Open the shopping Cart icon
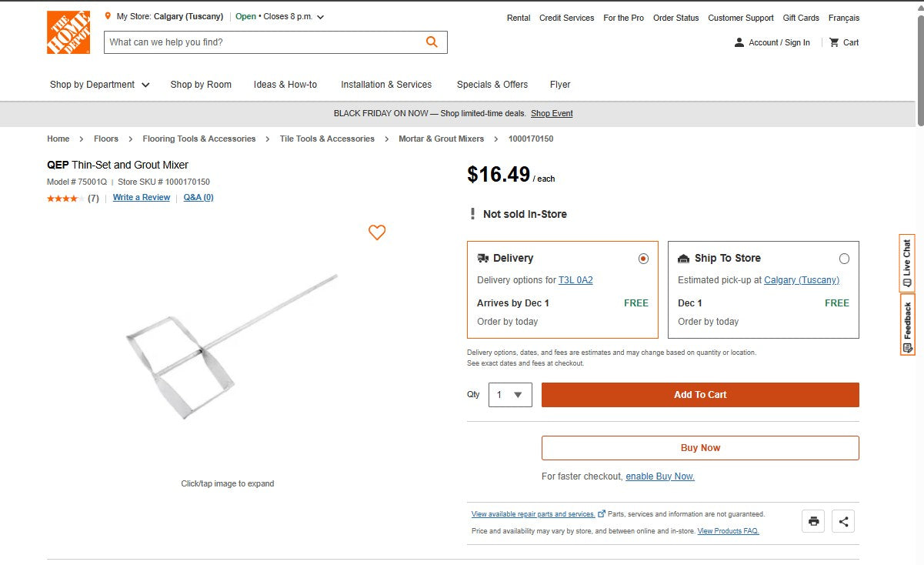The width and height of the screenshot is (924, 565). tap(836, 42)
